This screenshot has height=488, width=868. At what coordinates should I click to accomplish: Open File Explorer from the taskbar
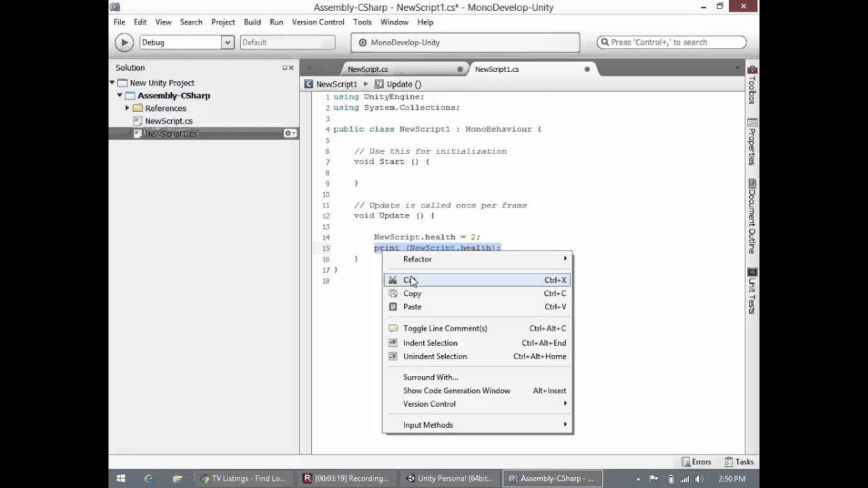(x=177, y=479)
